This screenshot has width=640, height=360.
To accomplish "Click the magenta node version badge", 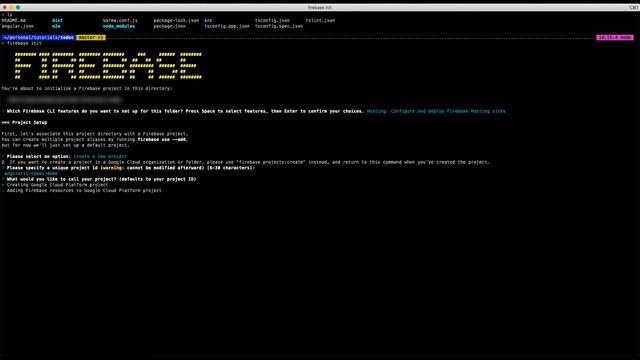I will [x=615, y=38].
